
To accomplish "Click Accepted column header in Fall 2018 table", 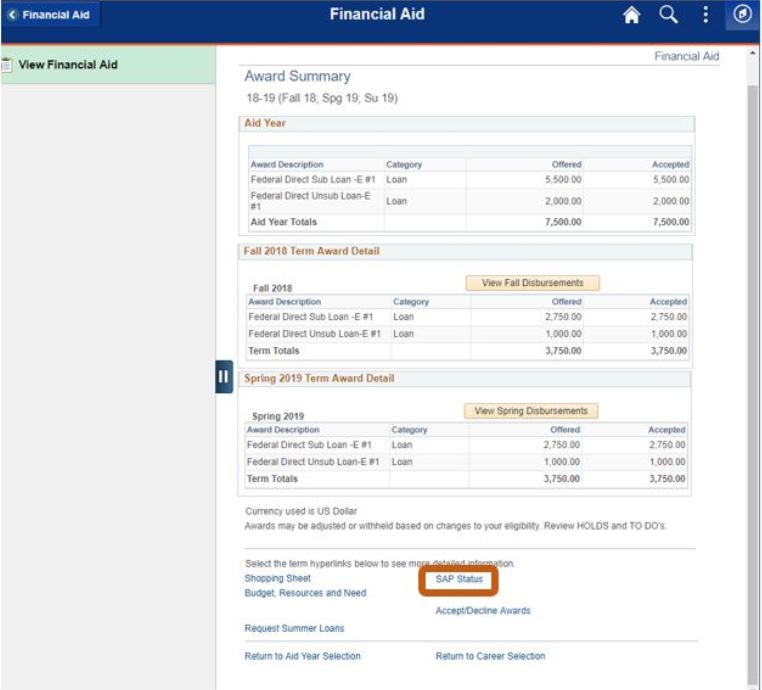I will click(x=668, y=302).
